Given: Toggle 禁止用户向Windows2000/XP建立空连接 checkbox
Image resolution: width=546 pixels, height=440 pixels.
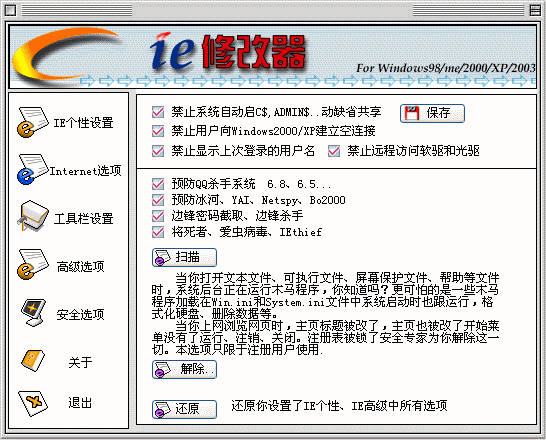Looking at the screenshot, I should [x=158, y=131].
